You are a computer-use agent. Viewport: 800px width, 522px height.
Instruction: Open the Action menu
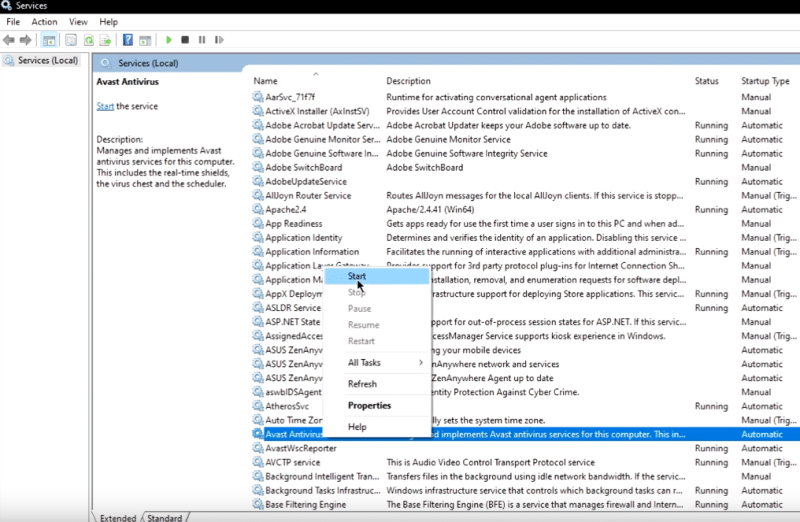pos(44,22)
